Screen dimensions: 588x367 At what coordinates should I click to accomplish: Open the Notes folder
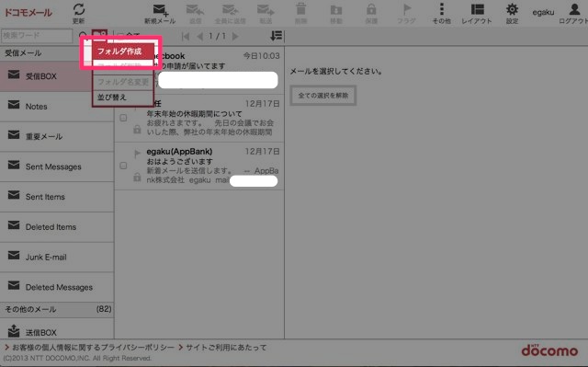[57, 107]
